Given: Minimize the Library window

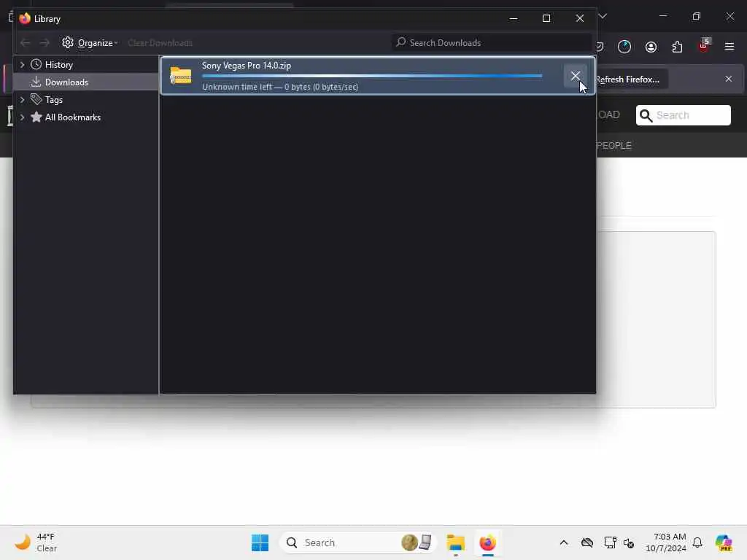Looking at the screenshot, I should (513, 18).
